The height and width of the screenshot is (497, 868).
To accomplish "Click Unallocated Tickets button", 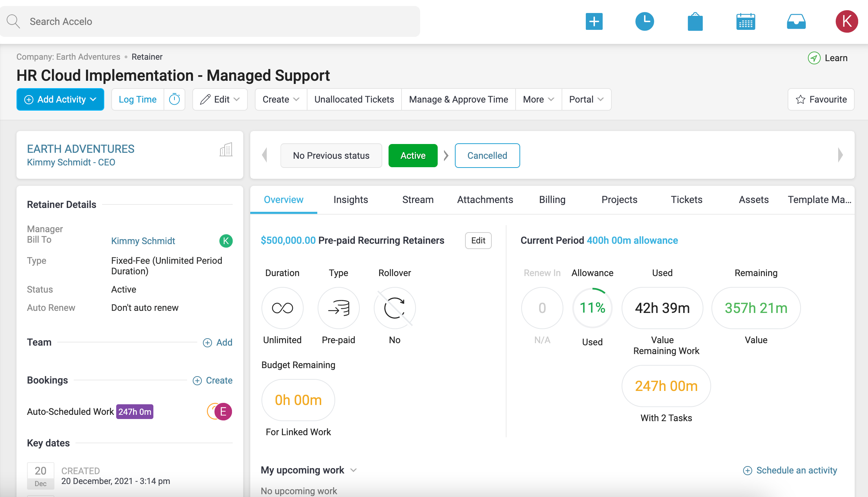I will coord(354,99).
